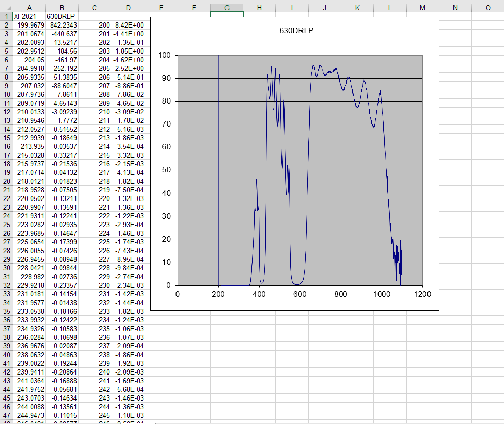Select the 630DRLP chart title
This screenshot has height=424, width=504.
pyautogui.click(x=296, y=30)
